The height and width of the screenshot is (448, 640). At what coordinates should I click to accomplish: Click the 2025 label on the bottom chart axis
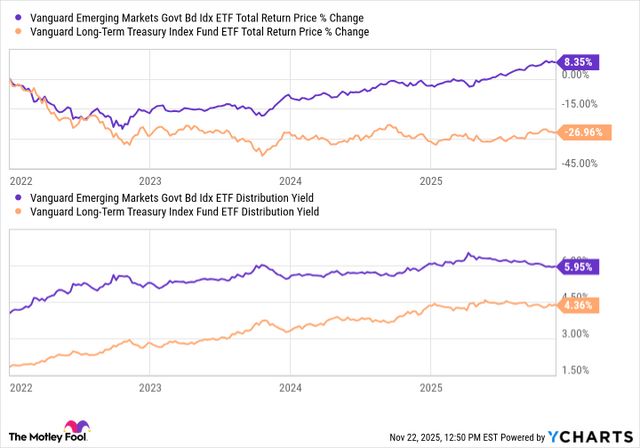tap(430, 386)
